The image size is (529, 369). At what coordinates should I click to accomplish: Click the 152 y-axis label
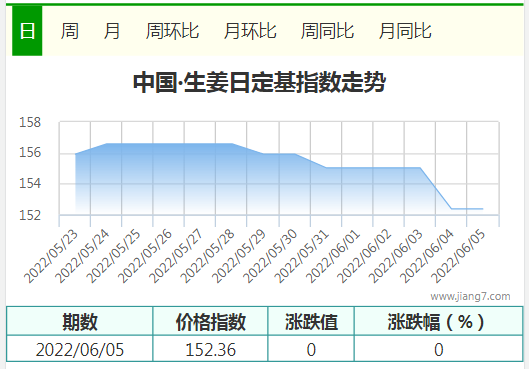coord(30,215)
